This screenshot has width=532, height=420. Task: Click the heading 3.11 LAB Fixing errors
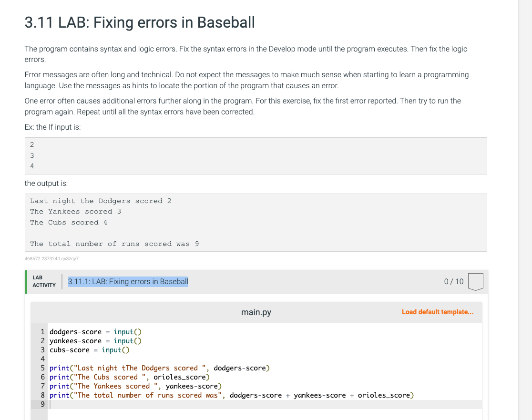click(x=139, y=22)
